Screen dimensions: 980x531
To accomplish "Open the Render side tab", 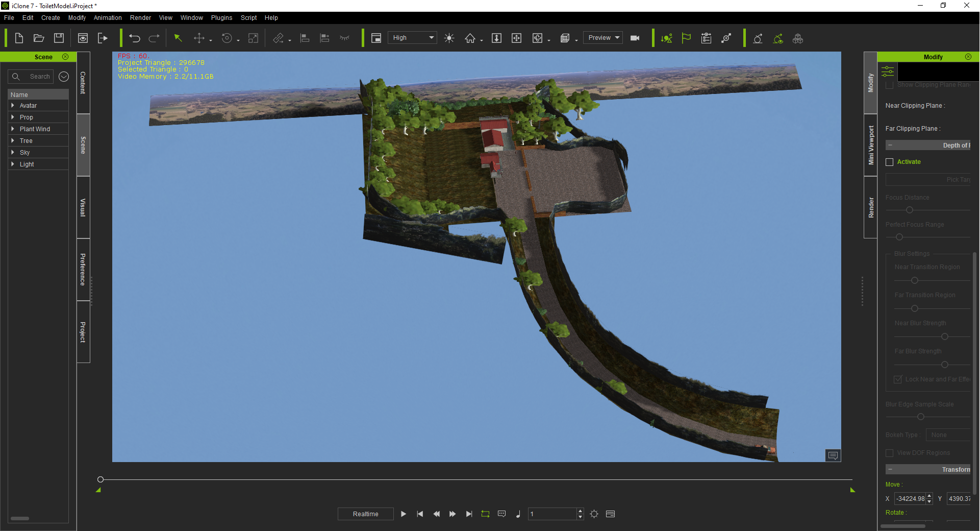I will 871,208.
